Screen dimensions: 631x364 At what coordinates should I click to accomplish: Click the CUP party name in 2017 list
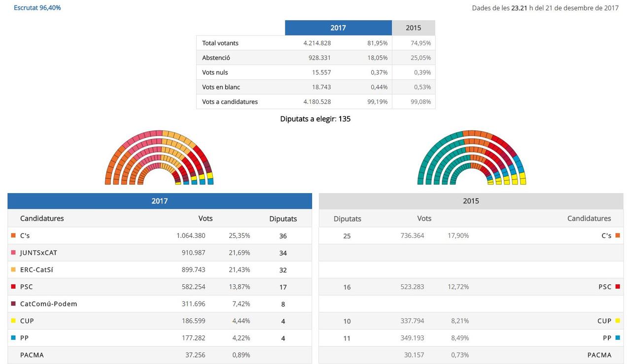(x=27, y=321)
